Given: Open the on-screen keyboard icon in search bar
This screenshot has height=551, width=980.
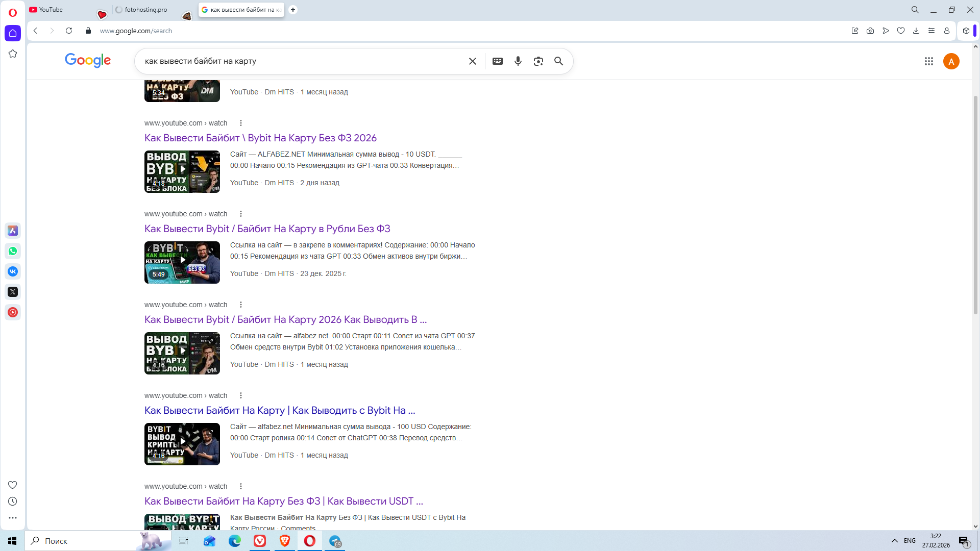Looking at the screenshot, I should [498, 61].
